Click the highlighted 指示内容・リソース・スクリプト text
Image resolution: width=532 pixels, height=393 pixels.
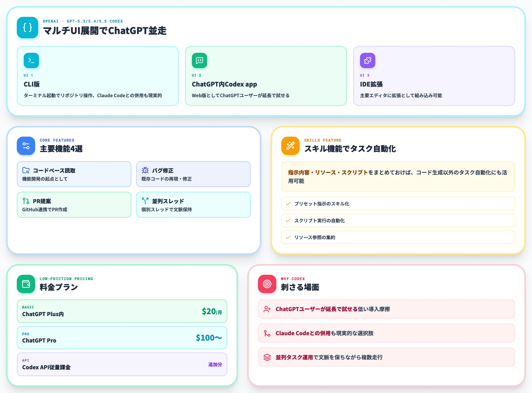tap(328, 172)
